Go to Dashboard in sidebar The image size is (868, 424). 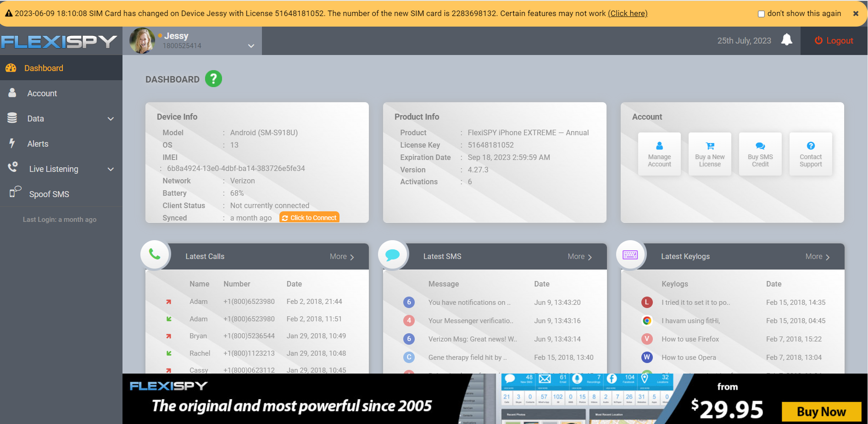coord(61,68)
